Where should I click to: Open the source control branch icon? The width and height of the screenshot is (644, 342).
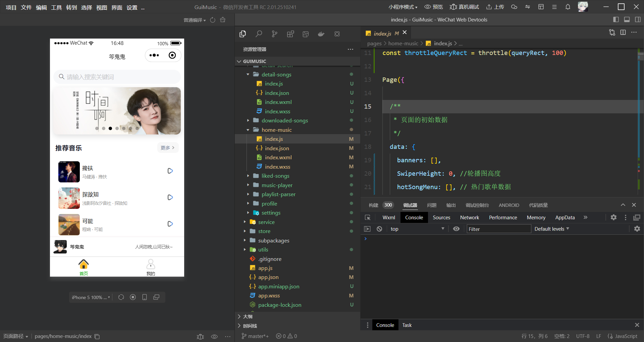click(274, 34)
